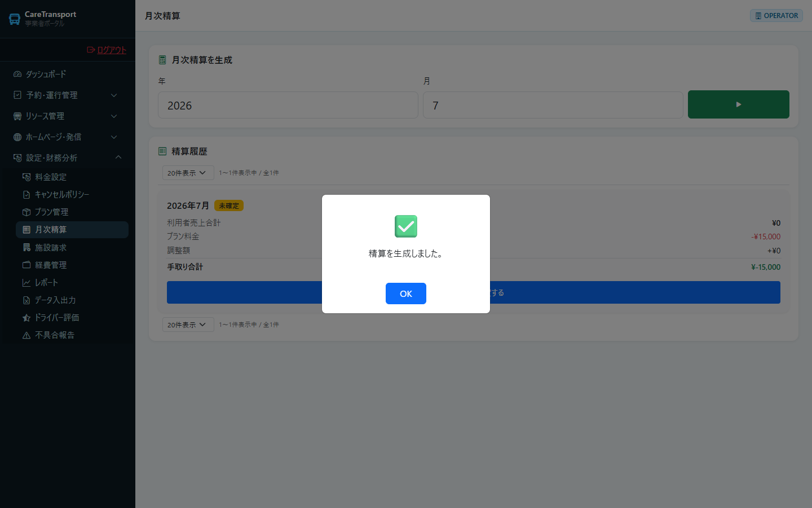Click the 予約・運行管理 checklist icon

point(17,95)
